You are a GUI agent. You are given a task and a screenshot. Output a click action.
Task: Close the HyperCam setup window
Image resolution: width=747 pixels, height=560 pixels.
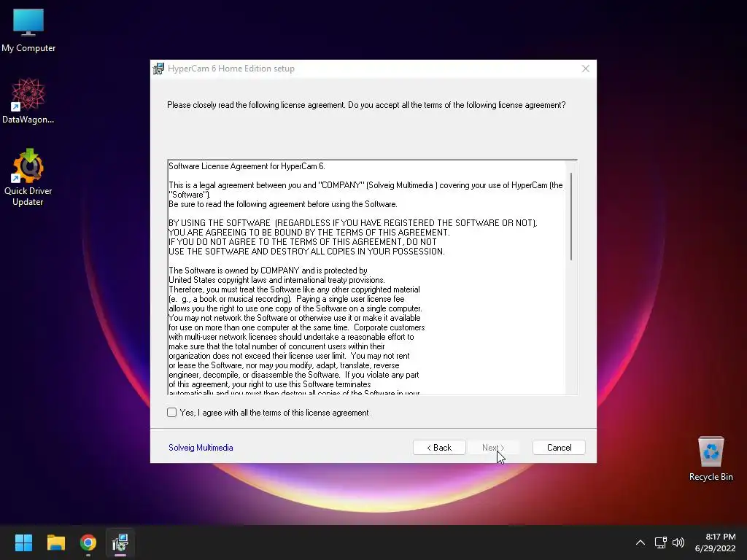click(586, 69)
